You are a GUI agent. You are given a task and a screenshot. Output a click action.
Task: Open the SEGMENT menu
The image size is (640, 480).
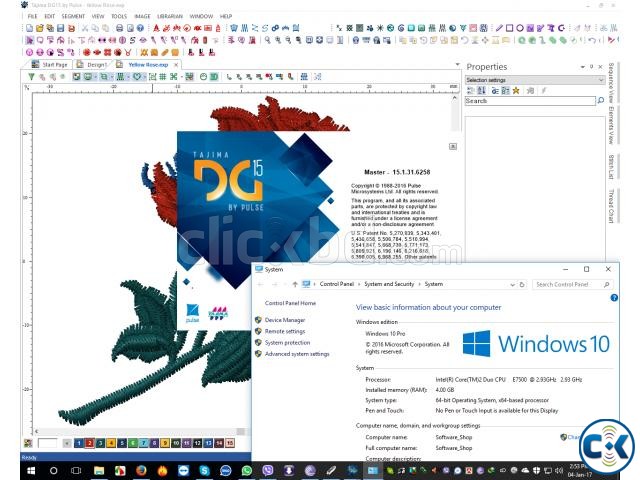pos(74,17)
